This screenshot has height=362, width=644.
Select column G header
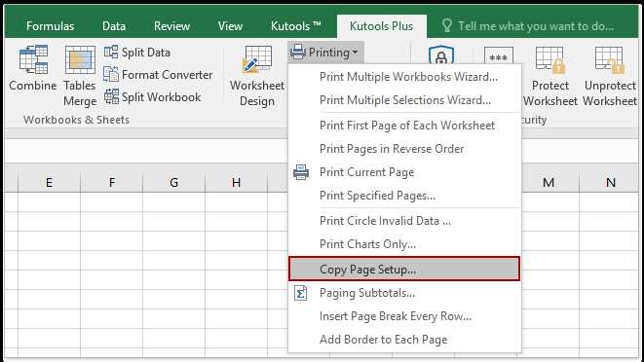click(x=174, y=182)
